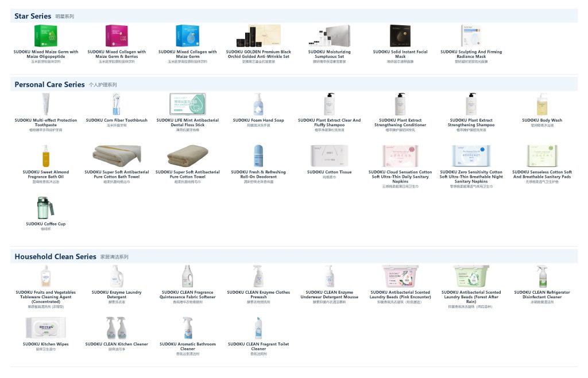Select the Plant Extract Strengthening Shampoo bottle image

[x=471, y=104]
